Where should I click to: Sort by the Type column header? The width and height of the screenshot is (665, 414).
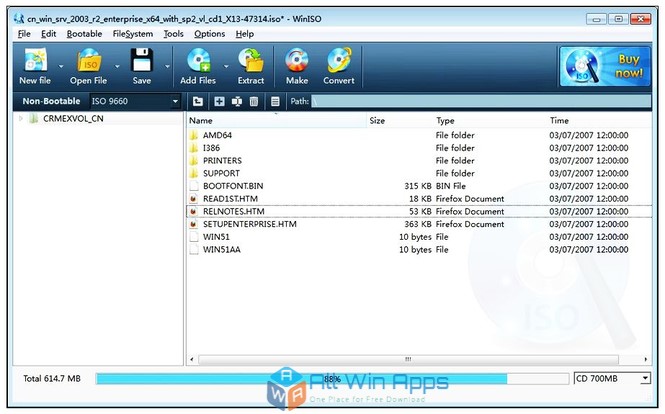[x=490, y=121]
